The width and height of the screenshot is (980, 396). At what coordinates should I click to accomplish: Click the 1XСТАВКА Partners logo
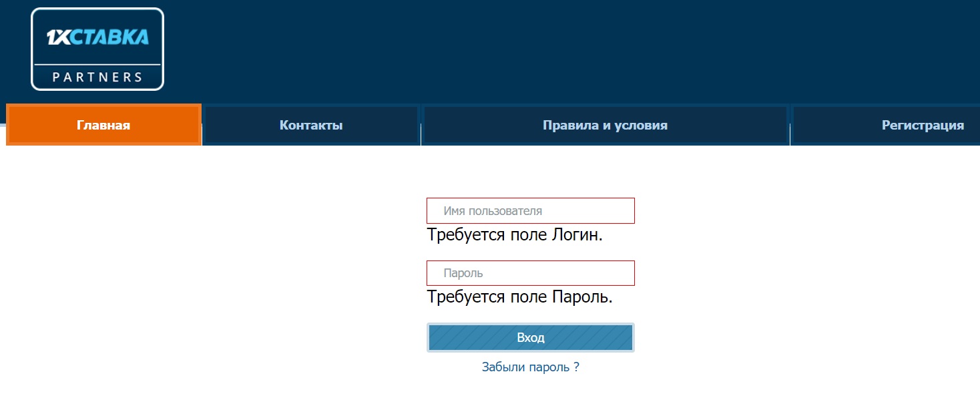97,49
